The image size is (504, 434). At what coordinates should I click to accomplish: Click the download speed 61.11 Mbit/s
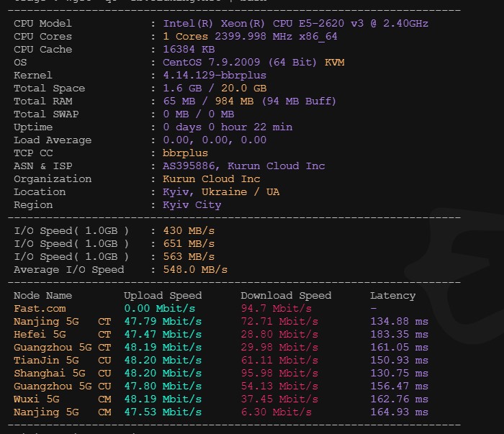[x=279, y=361]
